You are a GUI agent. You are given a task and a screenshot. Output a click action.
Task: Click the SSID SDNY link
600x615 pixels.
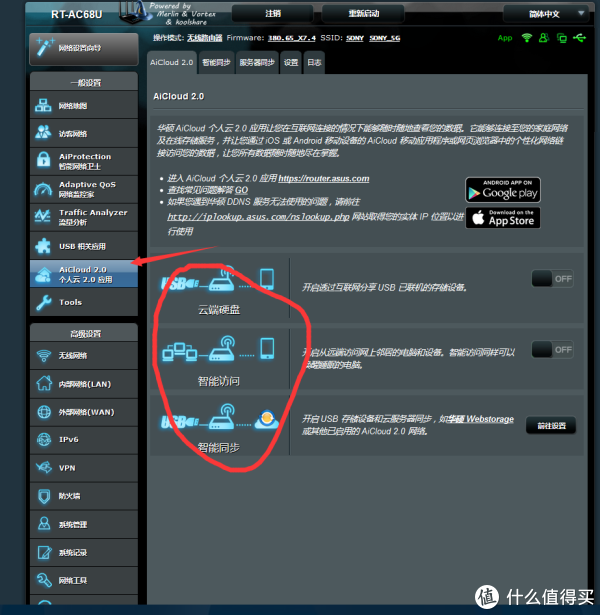pyautogui.click(x=355, y=38)
